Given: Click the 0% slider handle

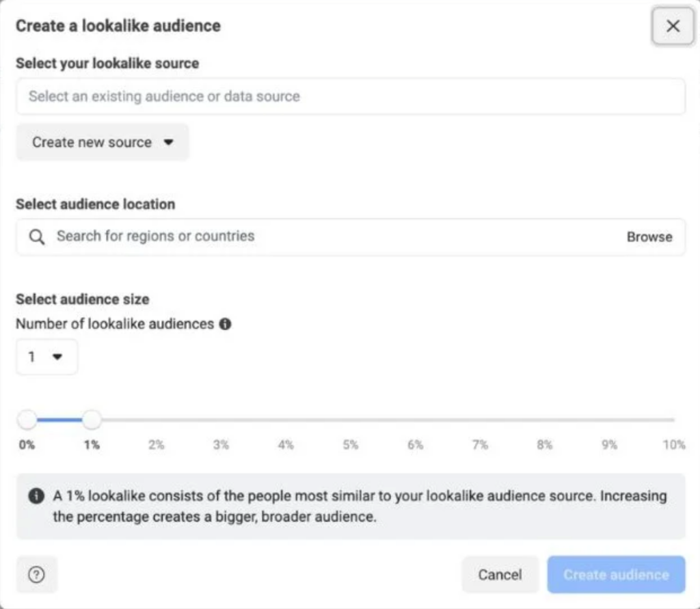Looking at the screenshot, I should point(27,420).
